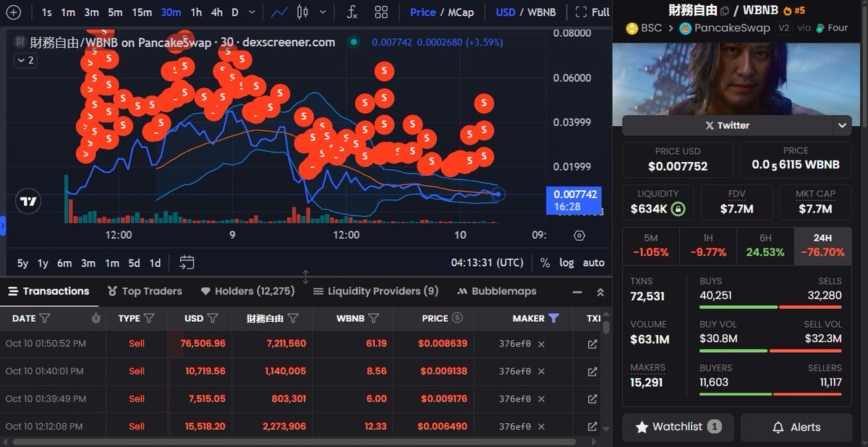
Task: Click the PRICE column dollar icon
Action: pos(457,318)
